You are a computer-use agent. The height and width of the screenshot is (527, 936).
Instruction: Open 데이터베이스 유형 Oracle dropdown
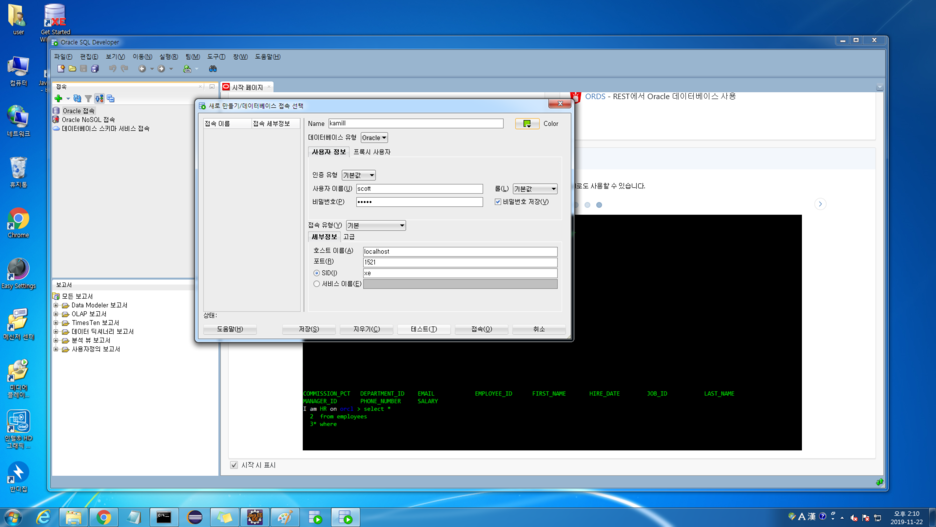coord(374,138)
